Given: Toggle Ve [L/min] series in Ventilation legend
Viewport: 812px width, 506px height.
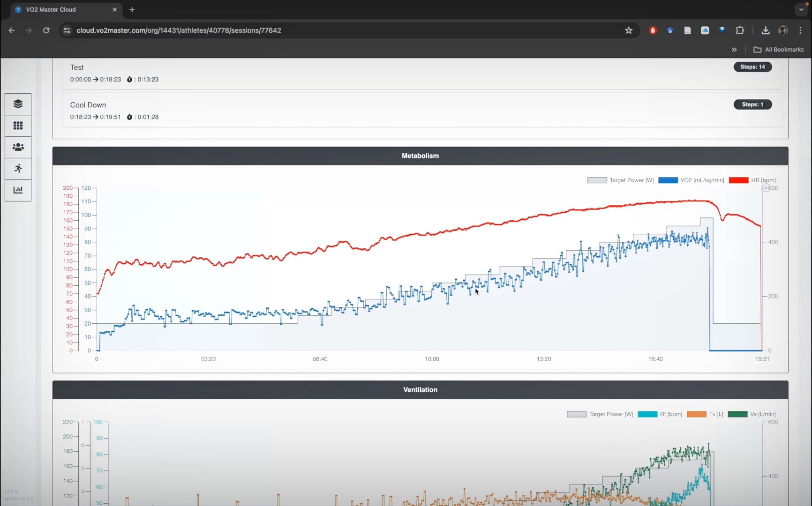Looking at the screenshot, I should (752, 414).
